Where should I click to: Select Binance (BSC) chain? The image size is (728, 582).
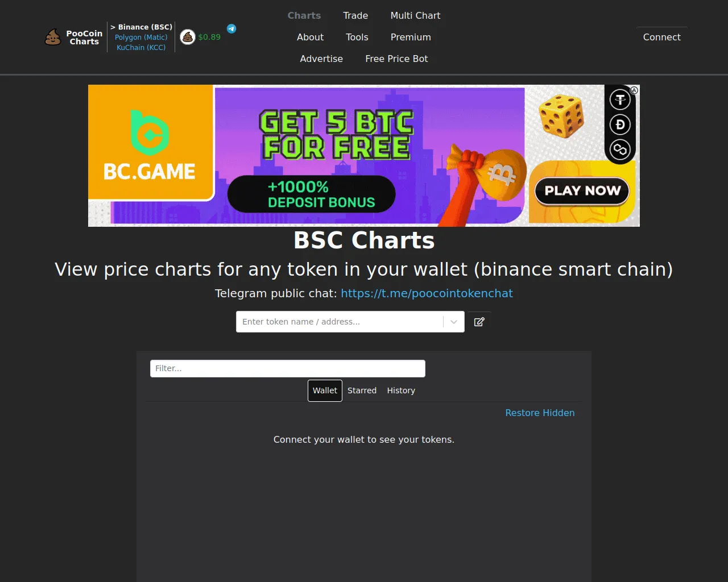tap(142, 27)
